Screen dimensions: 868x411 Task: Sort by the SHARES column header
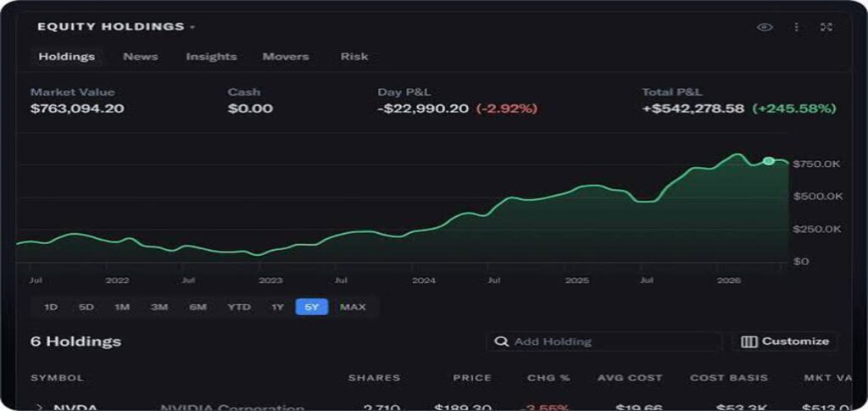coord(374,378)
